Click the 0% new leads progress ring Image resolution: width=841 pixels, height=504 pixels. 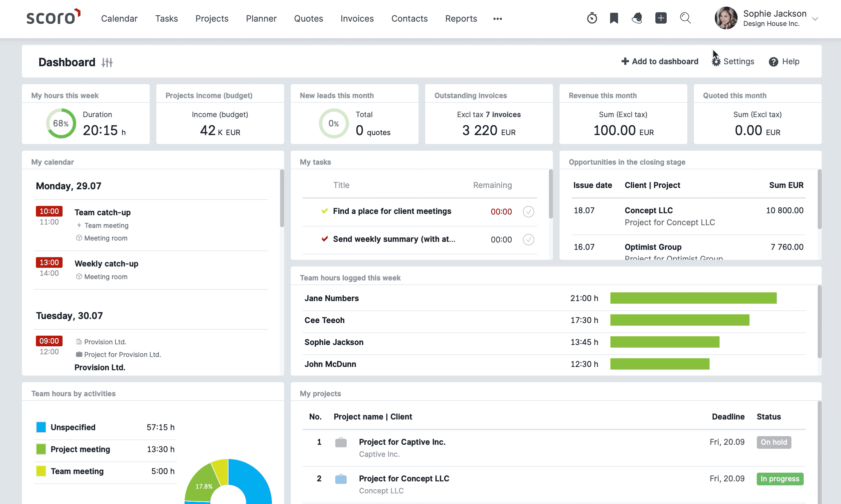tap(334, 123)
